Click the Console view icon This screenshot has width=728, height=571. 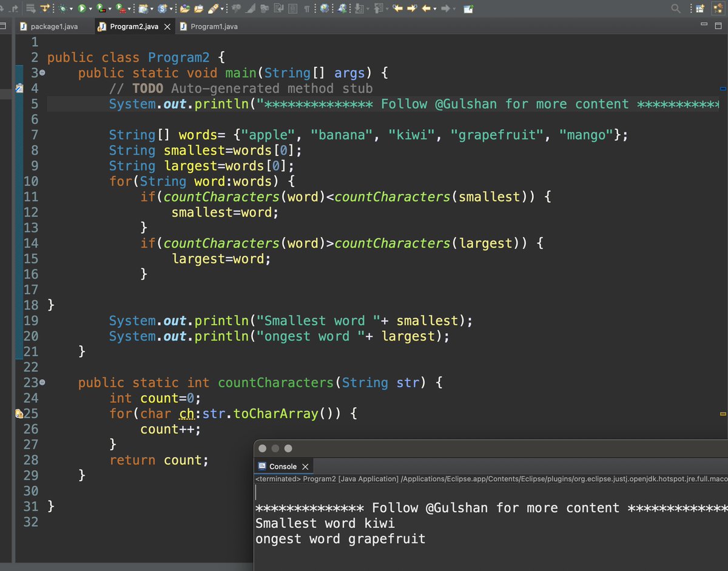(x=262, y=466)
